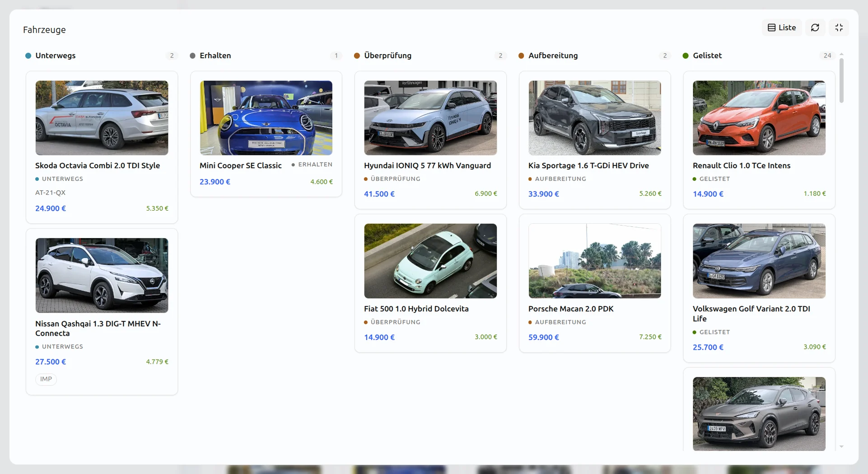Screen dimensions: 868x474
Task: Click ÜBERPRÜFUNG status on Fiat 500 card
Action: tap(392, 322)
